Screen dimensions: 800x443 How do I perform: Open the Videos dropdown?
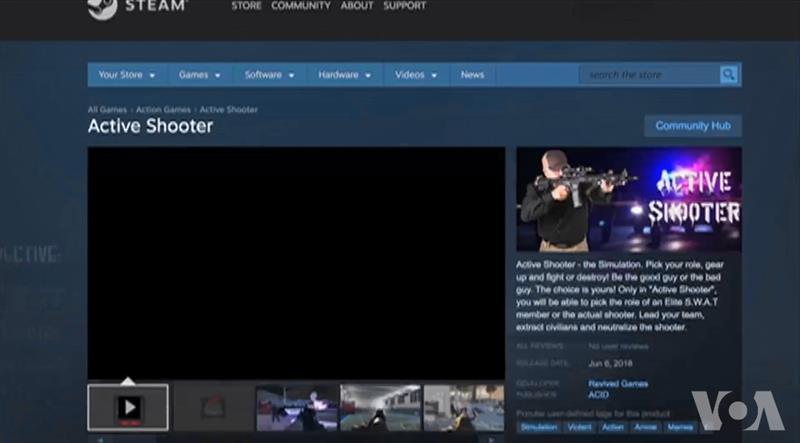415,75
